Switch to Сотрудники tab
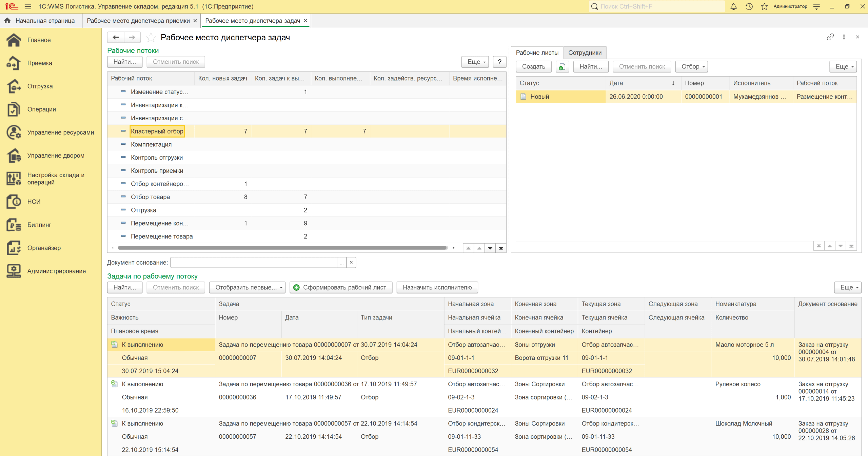The width and height of the screenshot is (868, 456). click(585, 53)
